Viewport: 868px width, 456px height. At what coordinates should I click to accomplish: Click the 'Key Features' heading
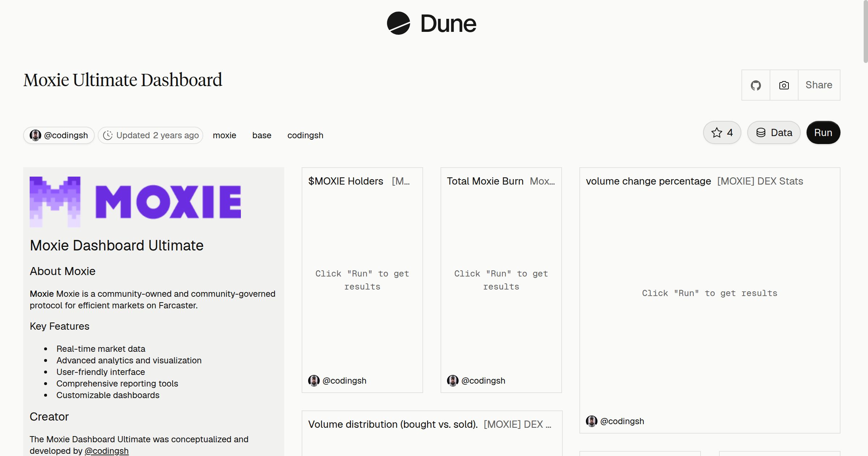pos(60,326)
